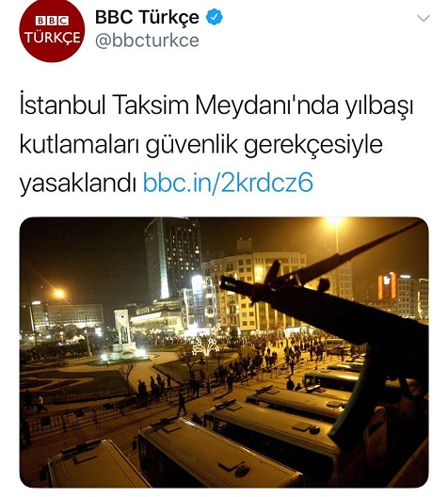Open the bbc.in/2krdcz6 link

coord(228,183)
